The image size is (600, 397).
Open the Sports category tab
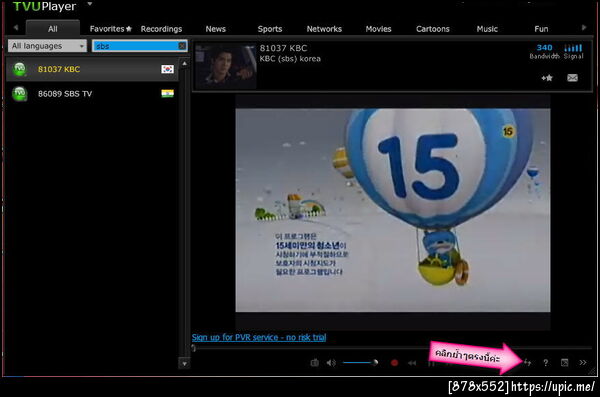(x=270, y=29)
